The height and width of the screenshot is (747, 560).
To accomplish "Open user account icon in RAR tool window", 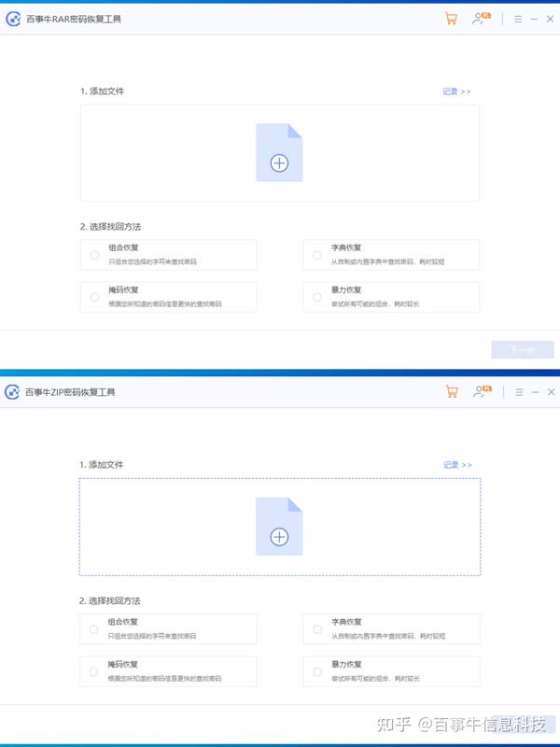I will click(x=481, y=19).
